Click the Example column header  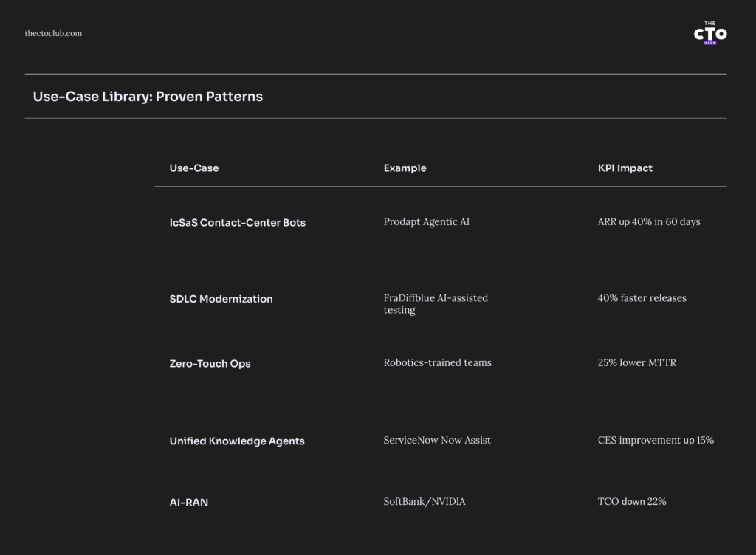point(405,168)
